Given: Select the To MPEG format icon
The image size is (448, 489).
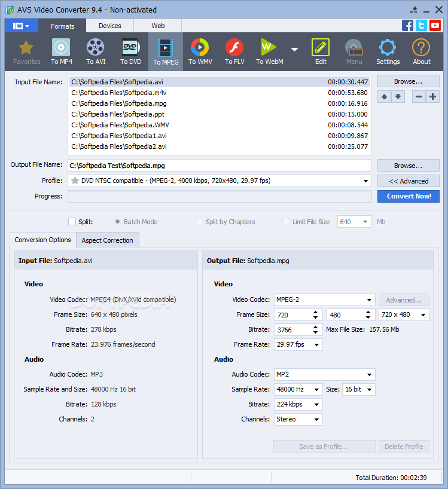Looking at the screenshot, I should (x=165, y=48).
